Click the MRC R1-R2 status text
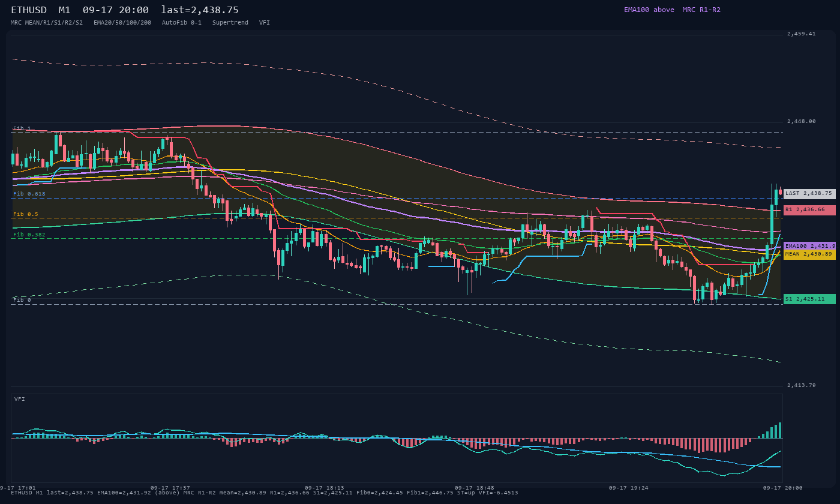840x504 pixels. point(701,10)
